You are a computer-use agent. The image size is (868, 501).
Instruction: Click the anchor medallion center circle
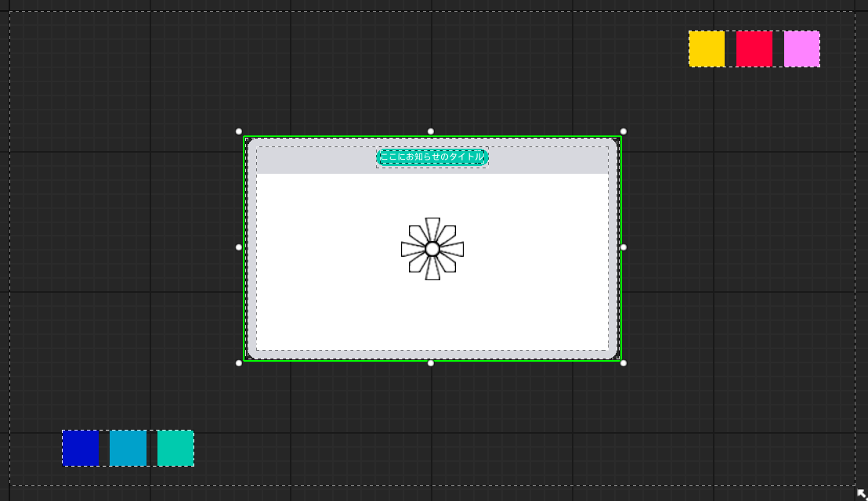pos(432,249)
